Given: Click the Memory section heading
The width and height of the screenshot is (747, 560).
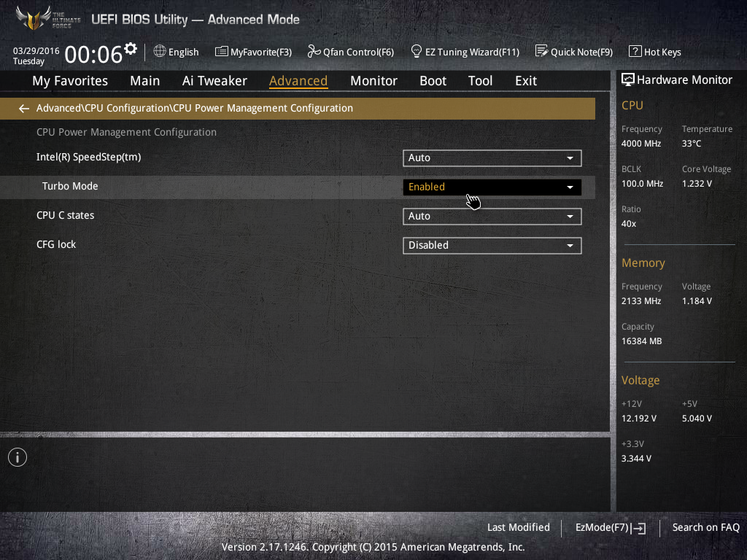Looking at the screenshot, I should pos(643,262).
